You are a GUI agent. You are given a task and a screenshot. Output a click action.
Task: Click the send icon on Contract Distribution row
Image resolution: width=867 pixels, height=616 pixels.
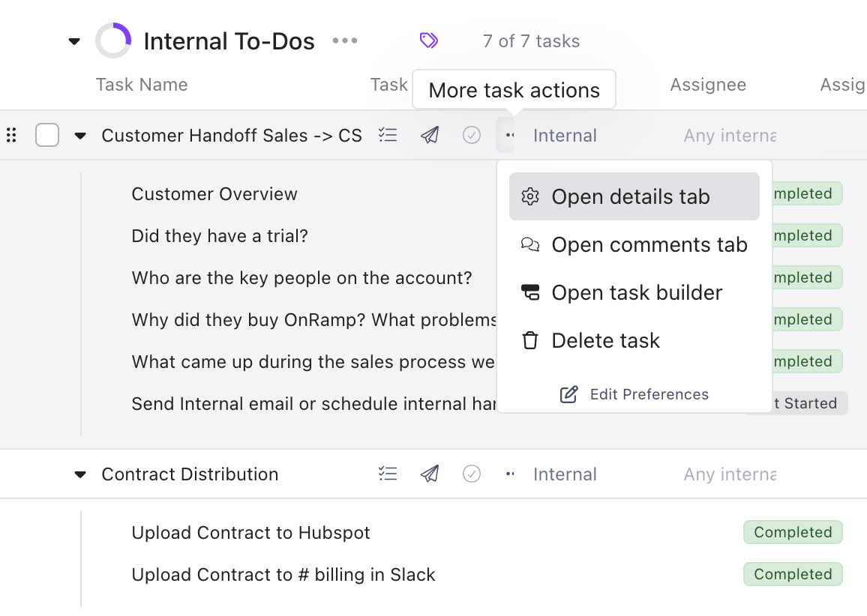(429, 474)
